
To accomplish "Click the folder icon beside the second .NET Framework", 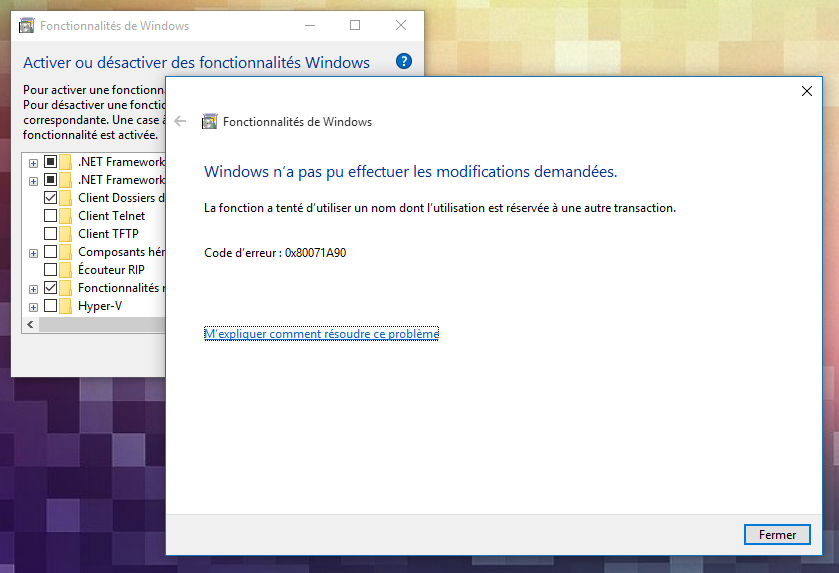I will click(x=66, y=179).
